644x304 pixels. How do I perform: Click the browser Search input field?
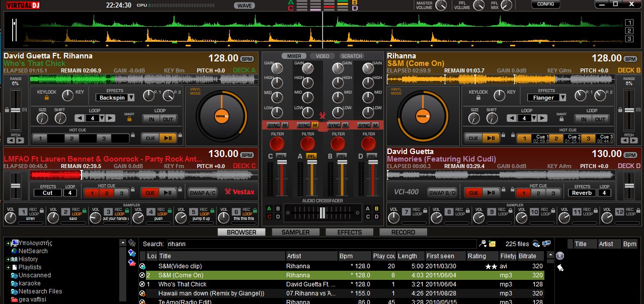(x=322, y=244)
